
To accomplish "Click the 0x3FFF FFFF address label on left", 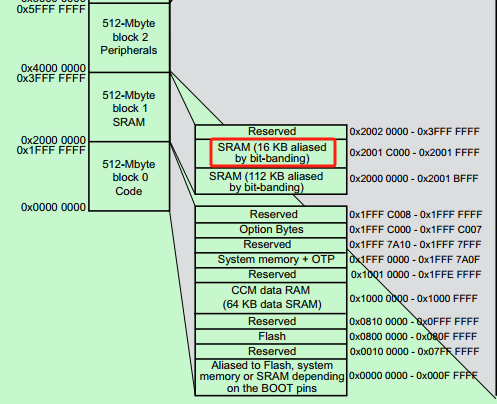I will click(51, 78).
